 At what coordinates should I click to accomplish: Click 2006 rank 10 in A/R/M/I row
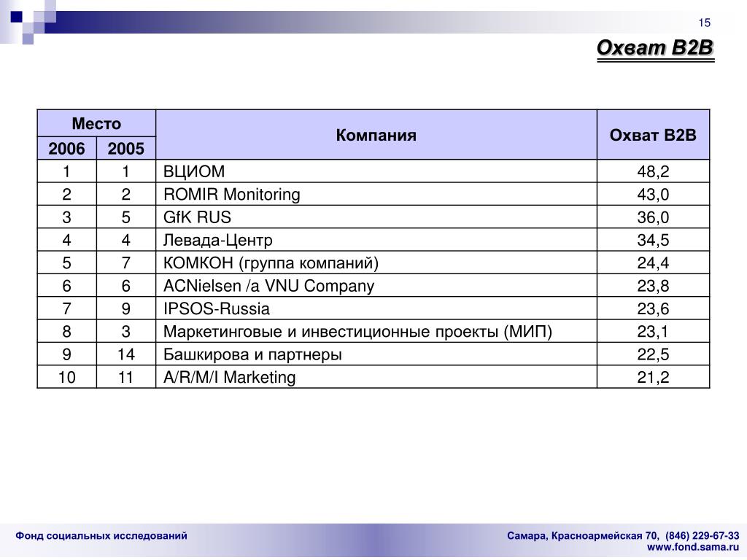click(66, 377)
